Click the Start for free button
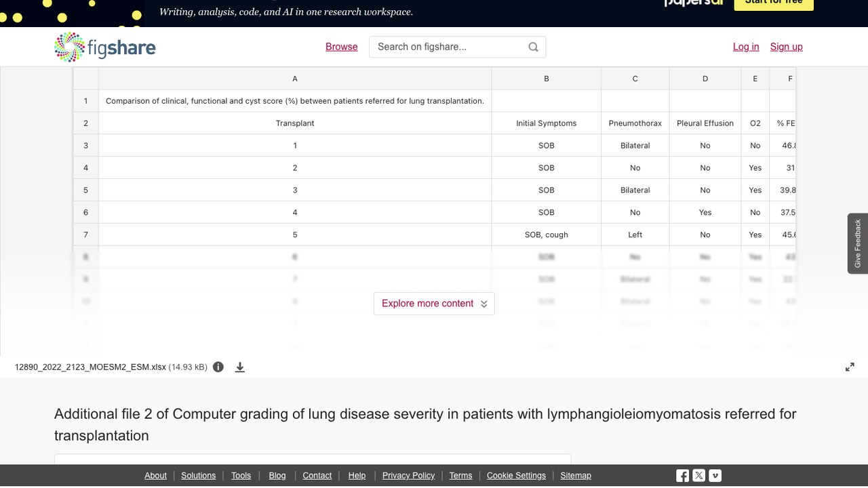The height and width of the screenshot is (488, 868). tap(774, 3)
